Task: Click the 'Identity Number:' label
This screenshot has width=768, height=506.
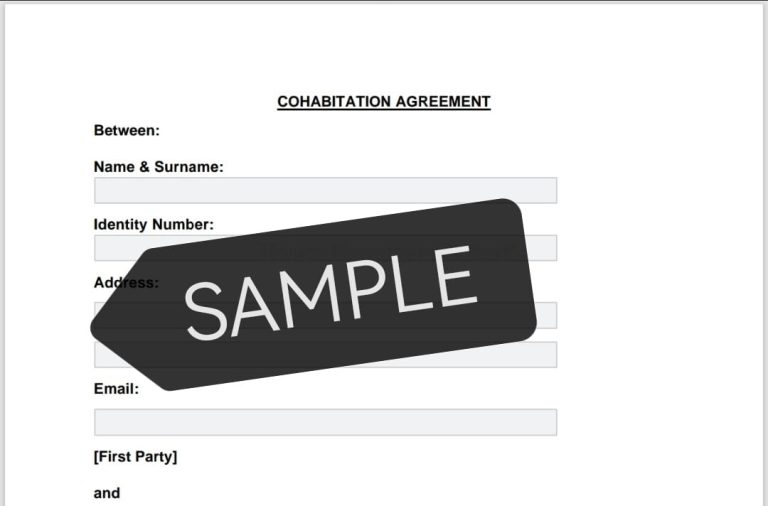Action: (x=153, y=225)
